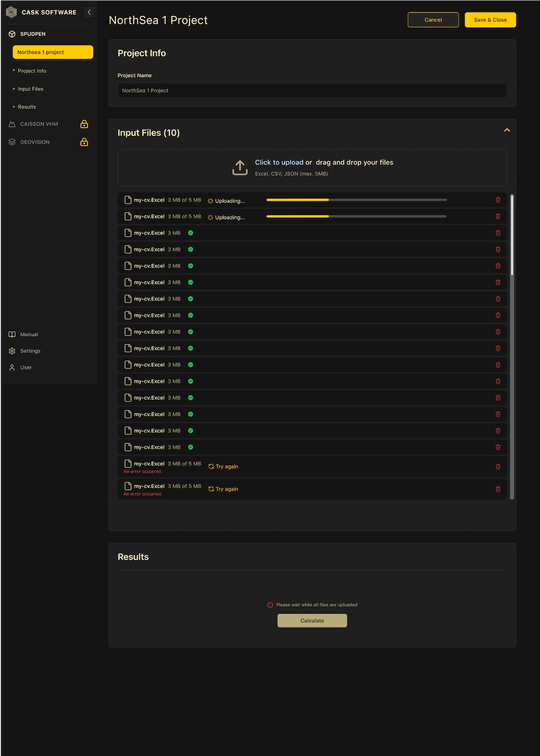
Task: Click Try again on first failed upload
Action: pyautogui.click(x=224, y=467)
